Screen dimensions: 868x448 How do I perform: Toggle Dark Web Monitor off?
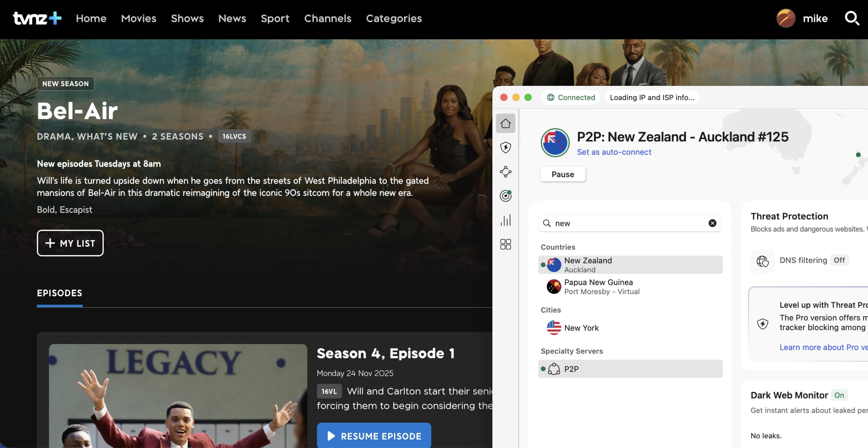tap(840, 395)
